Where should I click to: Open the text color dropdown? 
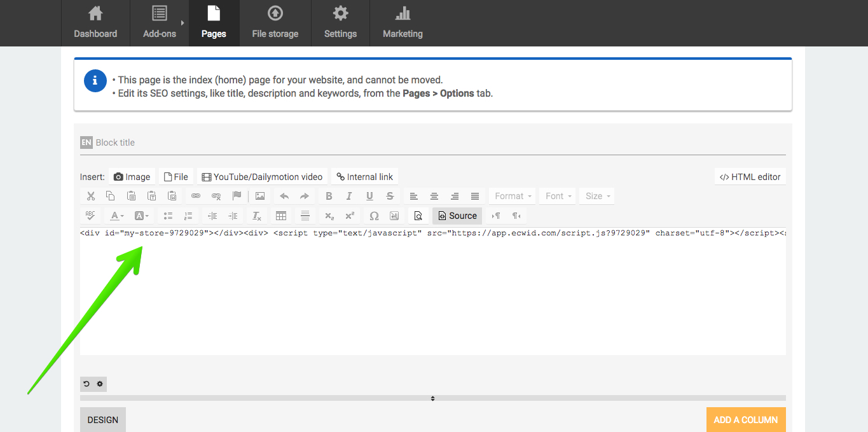tap(118, 216)
